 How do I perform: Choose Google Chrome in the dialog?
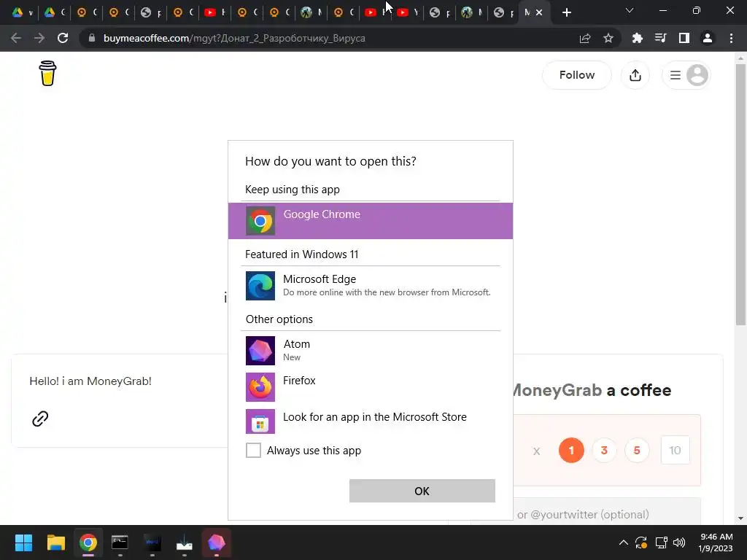coord(371,221)
